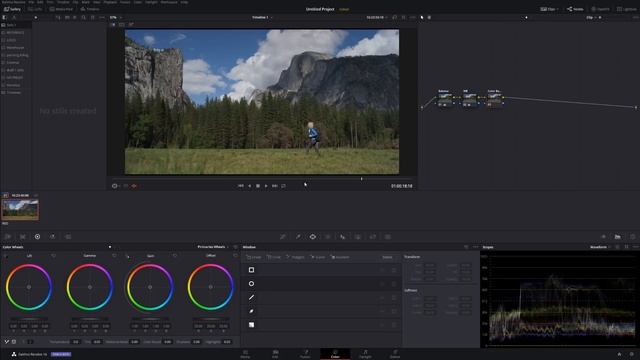
Task: Reset the Lift wheel
Action: tap(53, 256)
